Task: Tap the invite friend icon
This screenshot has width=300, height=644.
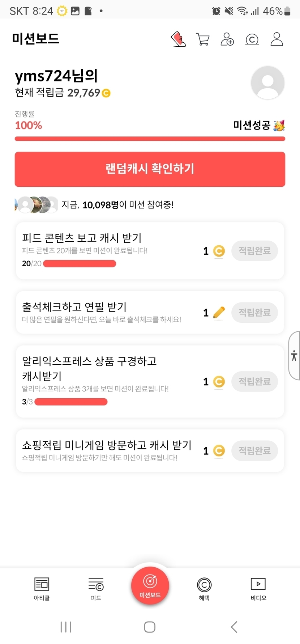Action: (x=227, y=39)
